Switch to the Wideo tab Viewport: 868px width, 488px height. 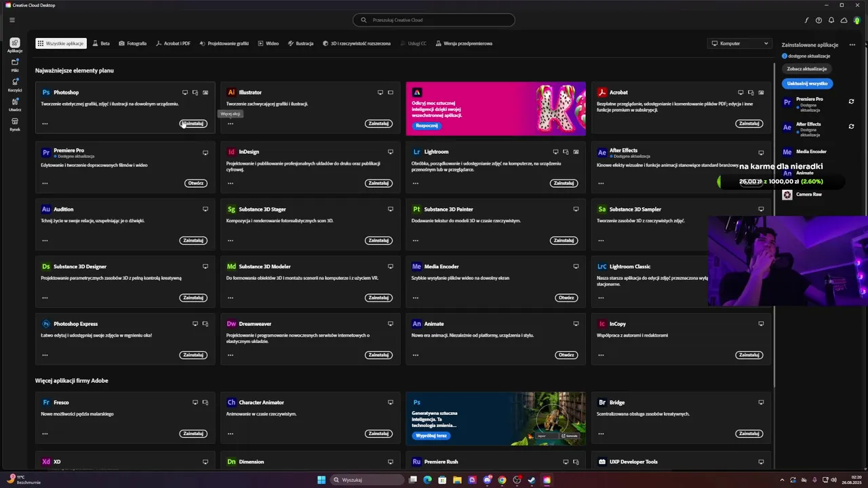(x=269, y=43)
